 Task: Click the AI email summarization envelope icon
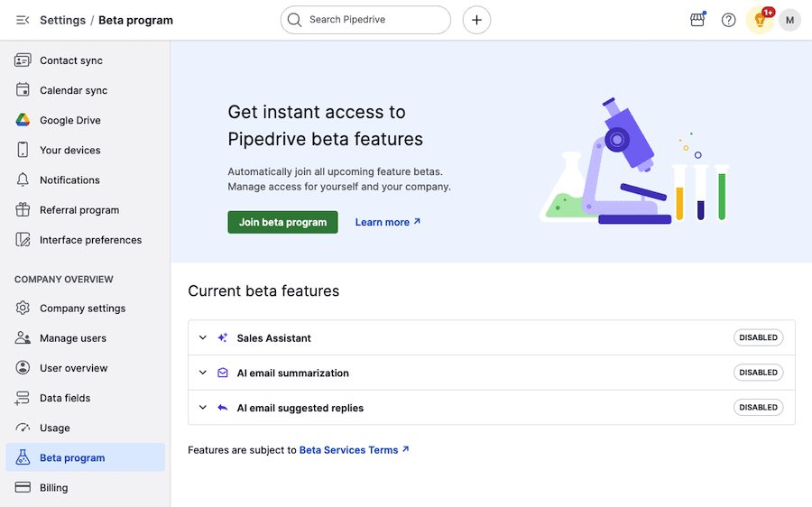[223, 373]
